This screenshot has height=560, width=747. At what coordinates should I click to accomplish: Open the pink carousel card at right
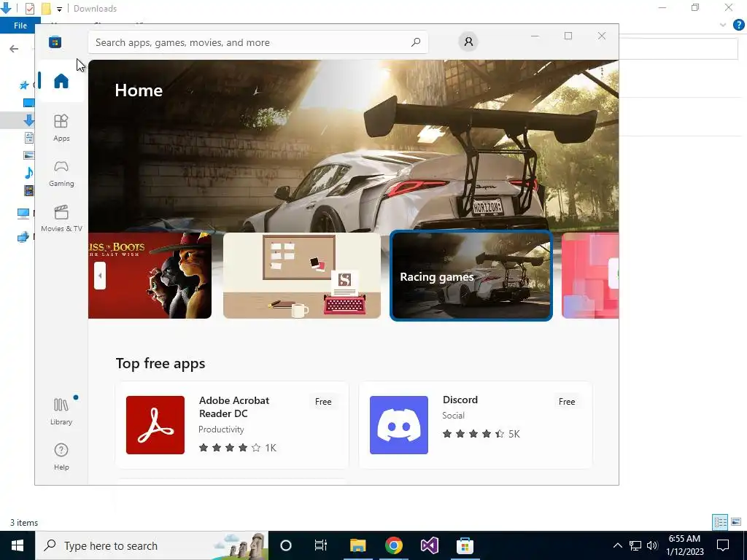point(589,275)
